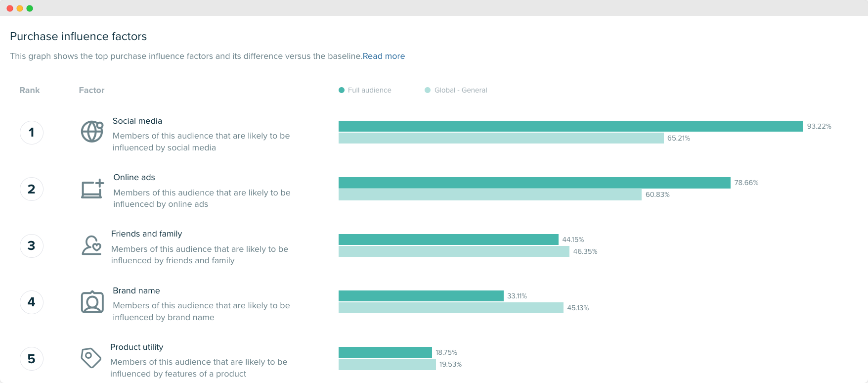Toggle the Full audience legend series
Image resolution: width=868 pixels, height=383 pixels.
coord(365,90)
